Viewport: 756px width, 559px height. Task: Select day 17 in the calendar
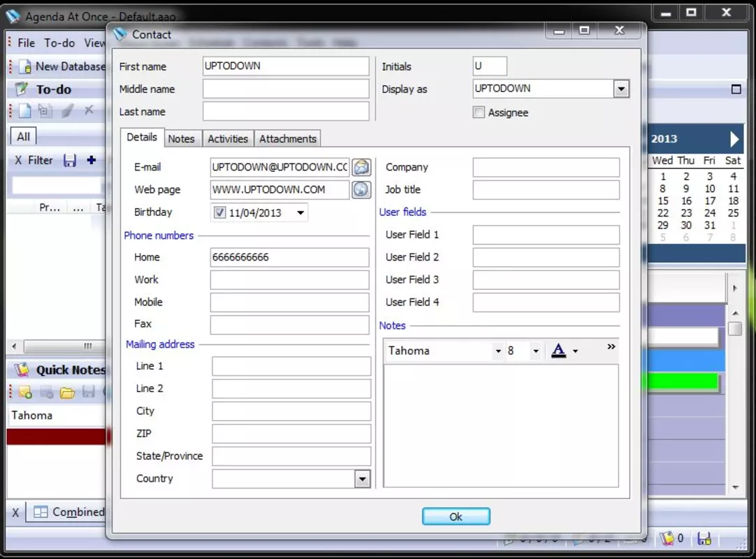tap(710, 201)
